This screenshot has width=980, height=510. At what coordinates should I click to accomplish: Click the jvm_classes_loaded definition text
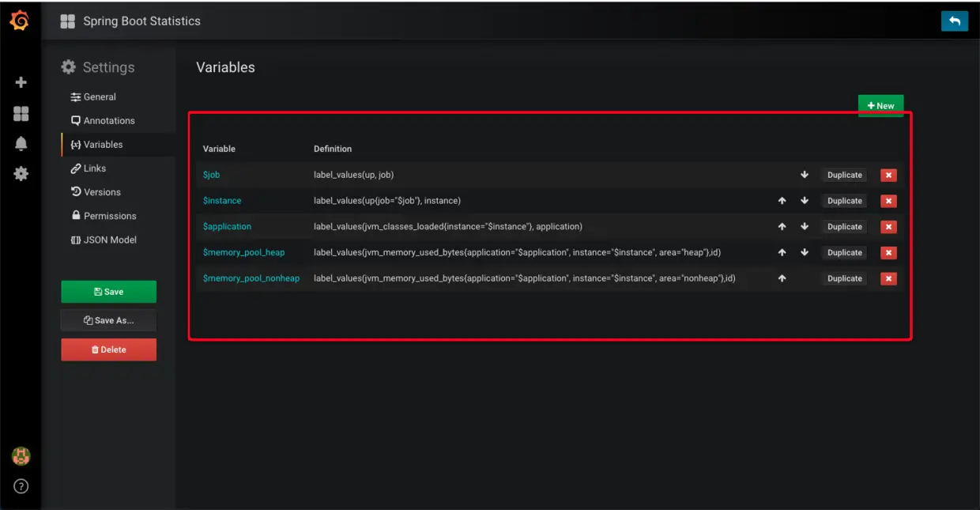pos(448,226)
